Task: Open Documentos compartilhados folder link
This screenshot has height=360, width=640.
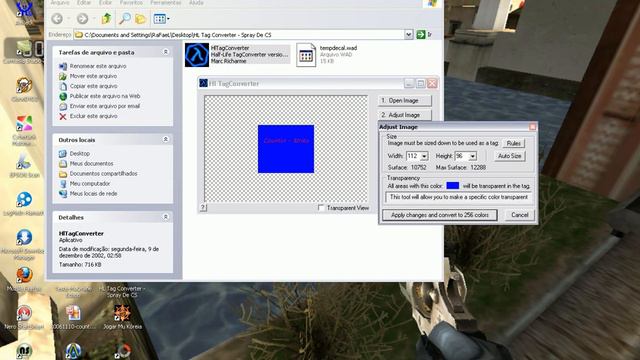Action: tap(103, 173)
